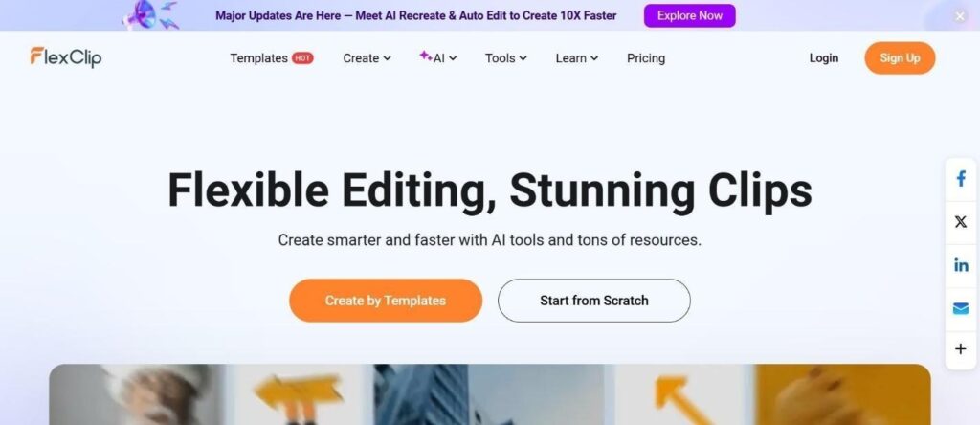
Task: Share via the LinkedIn icon
Action: (x=961, y=265)
